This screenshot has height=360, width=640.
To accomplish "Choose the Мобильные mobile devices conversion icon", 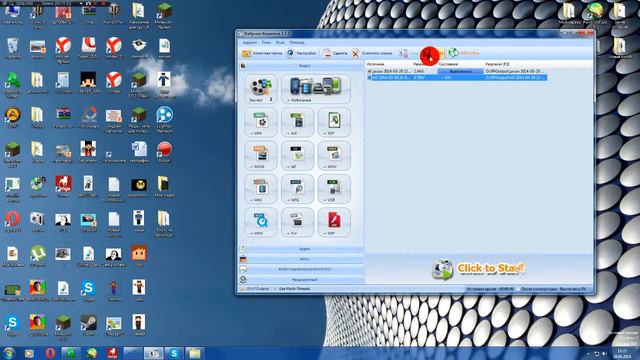I will coord(316,89).
